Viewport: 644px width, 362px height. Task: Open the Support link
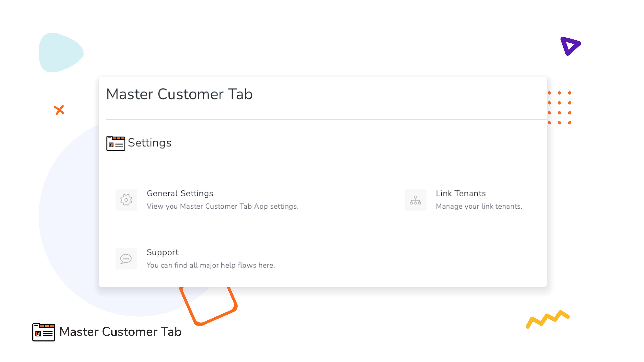[163, 252]
